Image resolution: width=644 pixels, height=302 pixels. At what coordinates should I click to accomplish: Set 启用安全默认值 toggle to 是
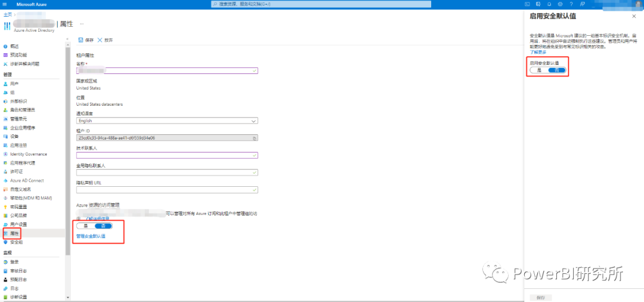coord(539,70)
